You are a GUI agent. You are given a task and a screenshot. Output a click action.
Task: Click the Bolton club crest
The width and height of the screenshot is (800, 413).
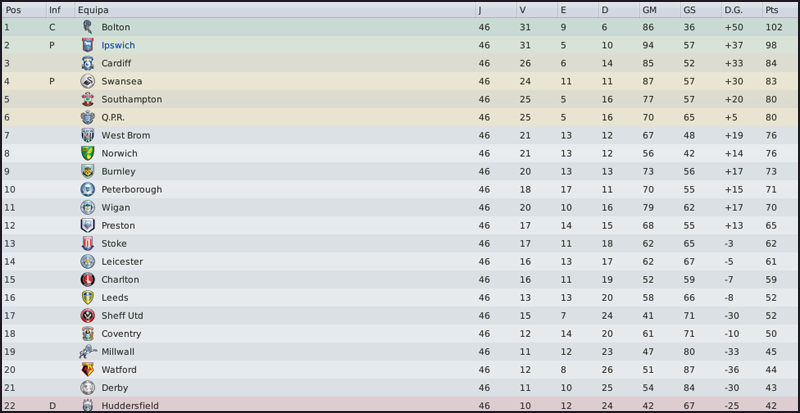(x=87, y=28)
